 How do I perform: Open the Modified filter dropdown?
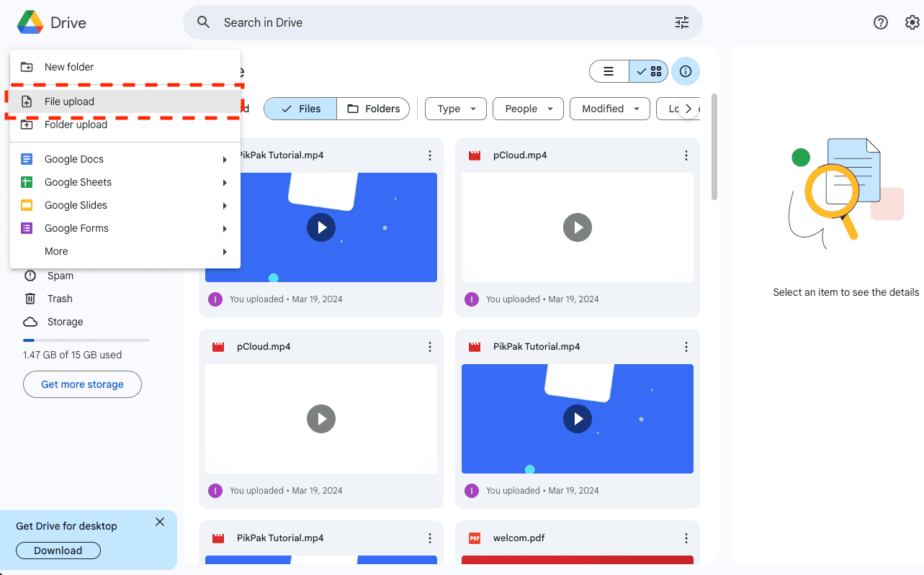[x=610, y=109]
